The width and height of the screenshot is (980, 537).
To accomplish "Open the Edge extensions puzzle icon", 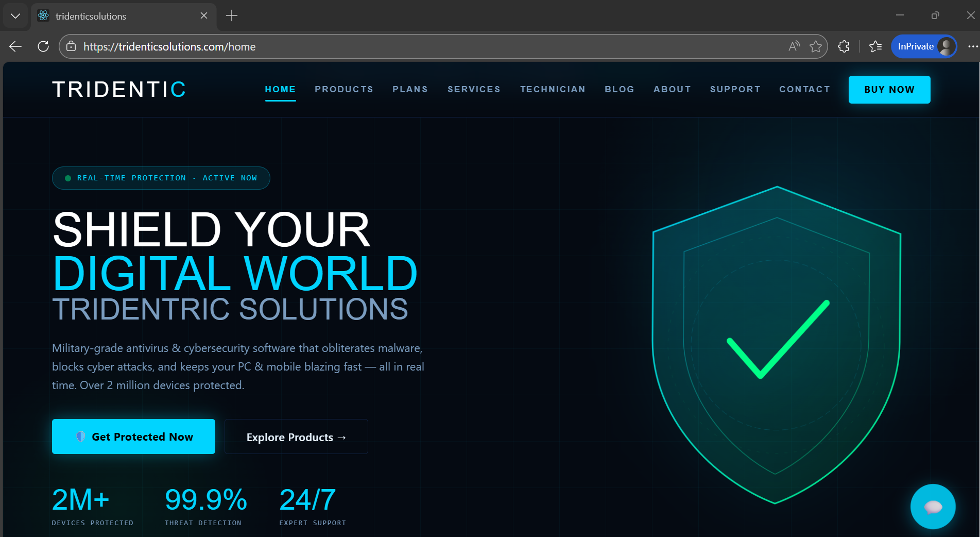I will [x=844, y=46].
